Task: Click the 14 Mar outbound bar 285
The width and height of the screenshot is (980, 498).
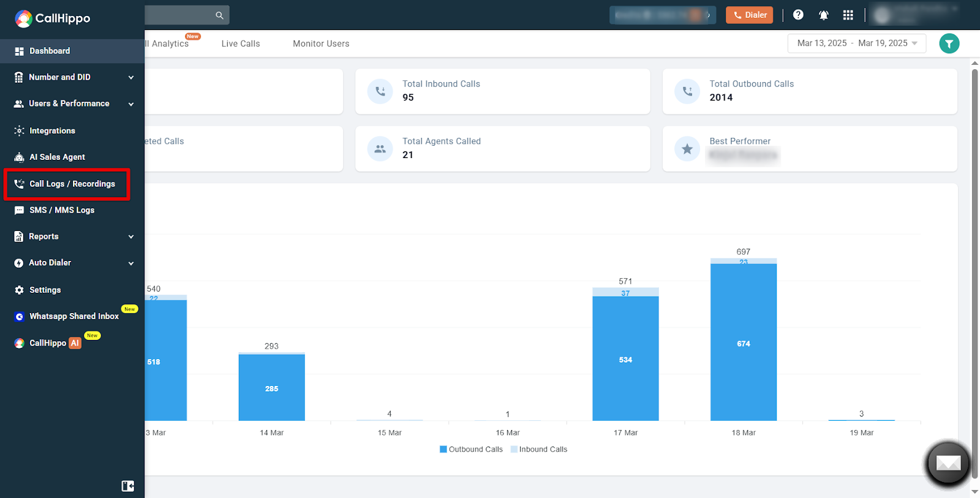Action: pyautogui.click(x=271, y=388)
